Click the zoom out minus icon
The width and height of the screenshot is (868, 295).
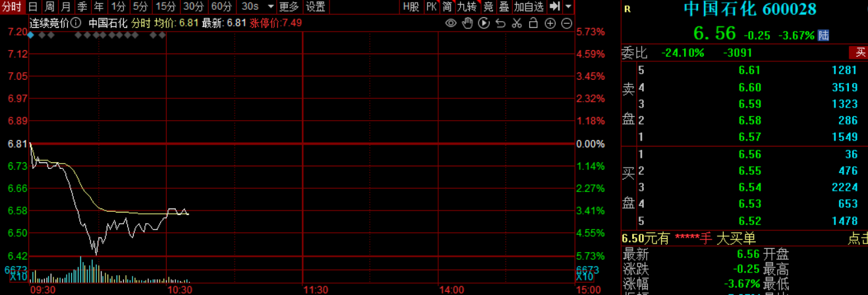567,24
